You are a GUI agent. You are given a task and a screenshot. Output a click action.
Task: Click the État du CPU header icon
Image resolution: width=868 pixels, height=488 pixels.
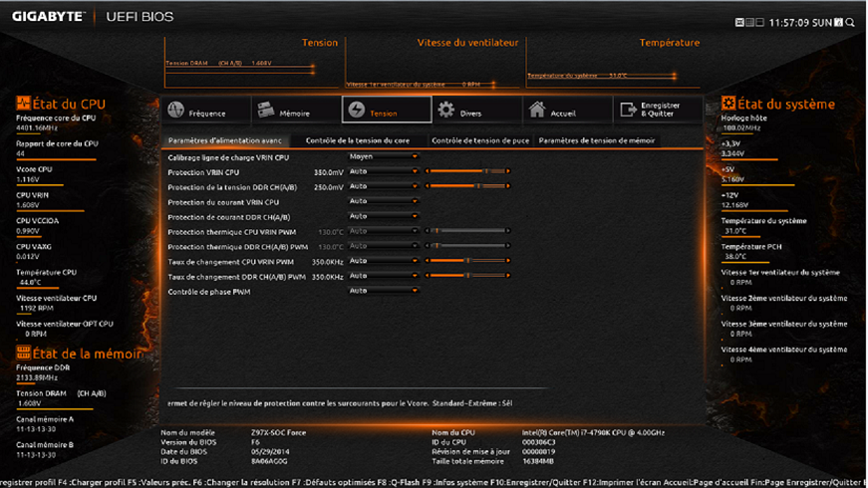(23, 103)
